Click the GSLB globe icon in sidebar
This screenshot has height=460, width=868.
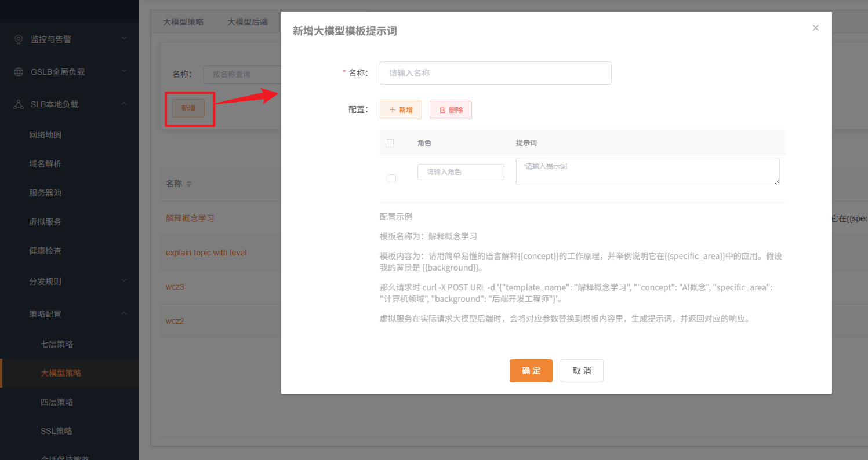point(19,72)
